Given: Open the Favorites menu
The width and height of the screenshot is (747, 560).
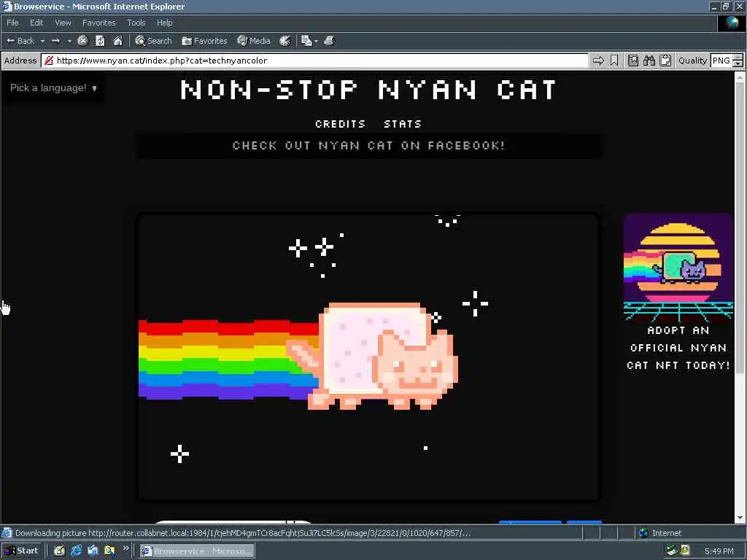Looking at the screenshot, I should pyautogui.click(x=98, y=23).
